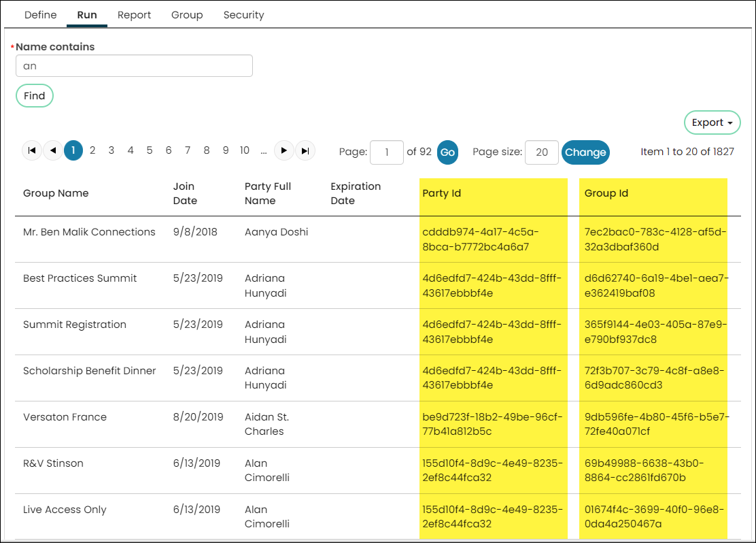Screen dimensions: 756x543
Task: Go to the first page of results
Action: [x=32, y=150]
